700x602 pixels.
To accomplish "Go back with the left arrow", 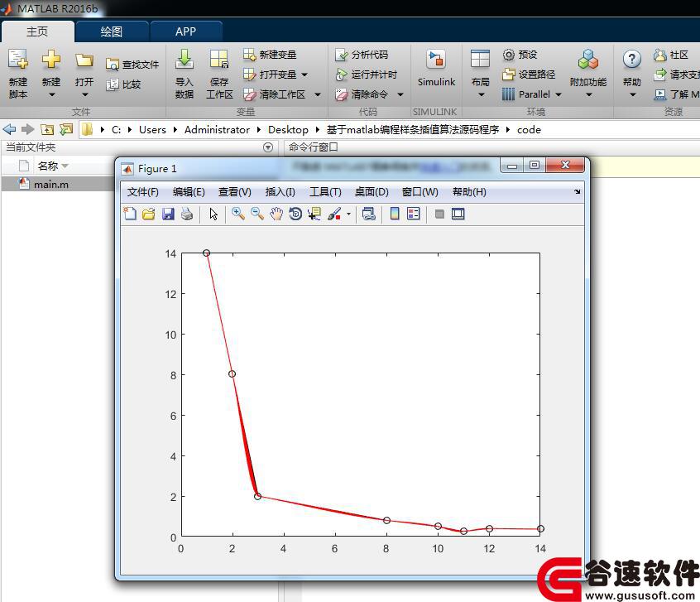I will (9, 130).
